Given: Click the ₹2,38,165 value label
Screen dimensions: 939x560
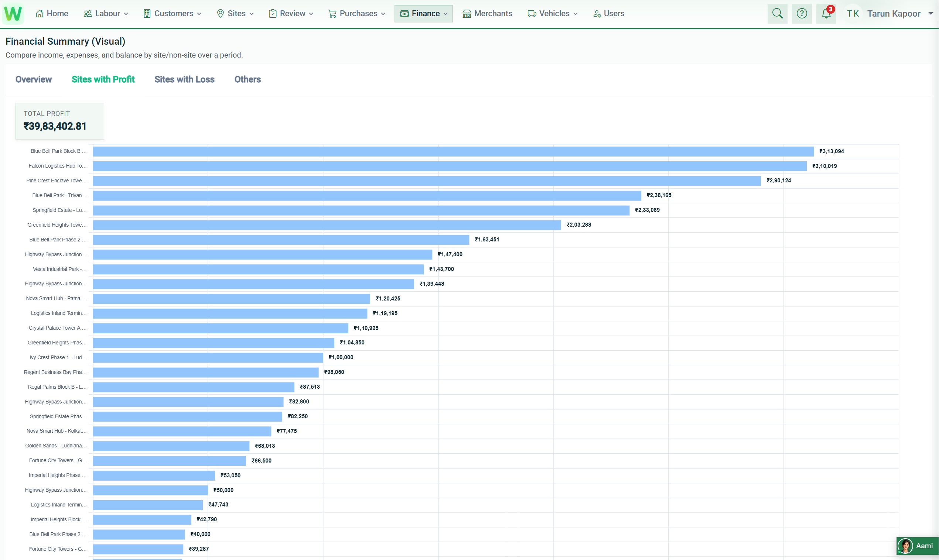Looking at the screenshot, I should point(659,196).
